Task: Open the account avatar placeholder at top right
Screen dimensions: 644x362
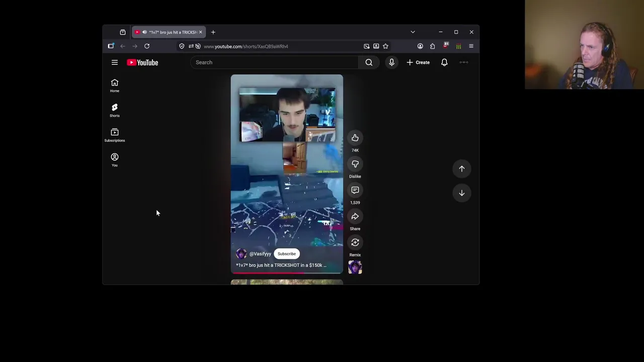Action: (464, 62)
